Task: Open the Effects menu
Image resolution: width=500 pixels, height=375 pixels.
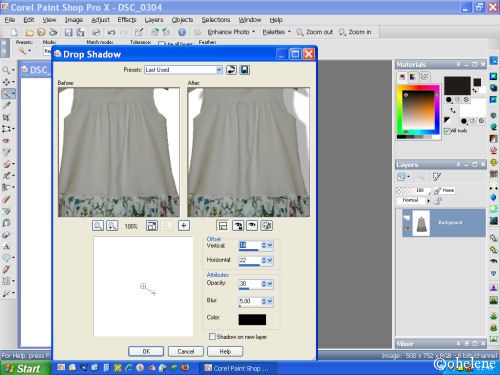Action: coord(127,20)
